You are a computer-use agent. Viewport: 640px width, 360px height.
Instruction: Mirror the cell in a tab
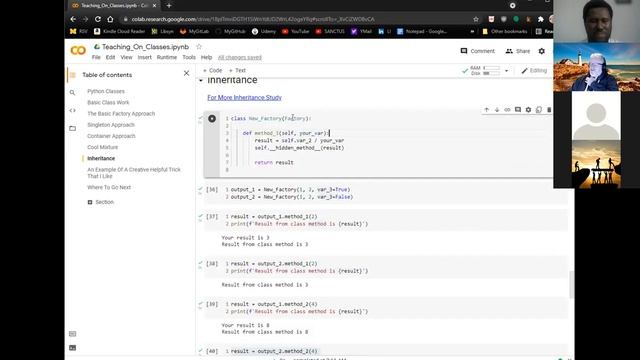point(539,110)
